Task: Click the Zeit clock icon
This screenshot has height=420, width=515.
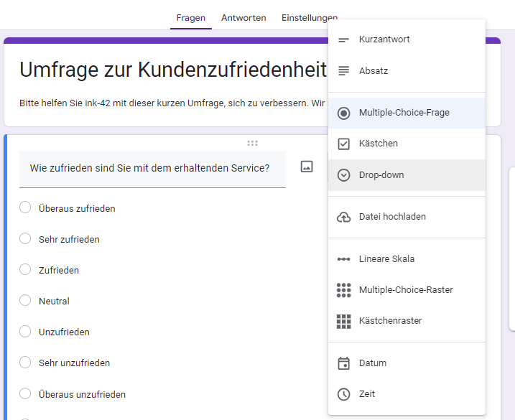Action: tap(343, 394)
